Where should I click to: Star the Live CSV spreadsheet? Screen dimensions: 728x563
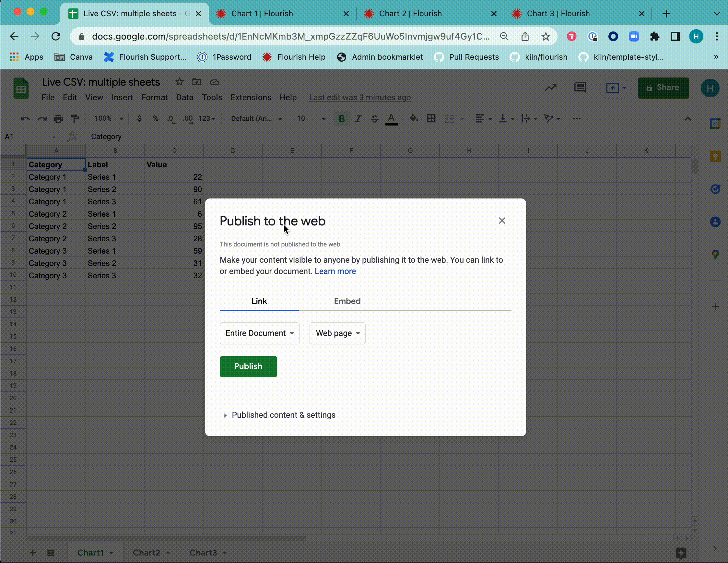(x=179, y=82)
